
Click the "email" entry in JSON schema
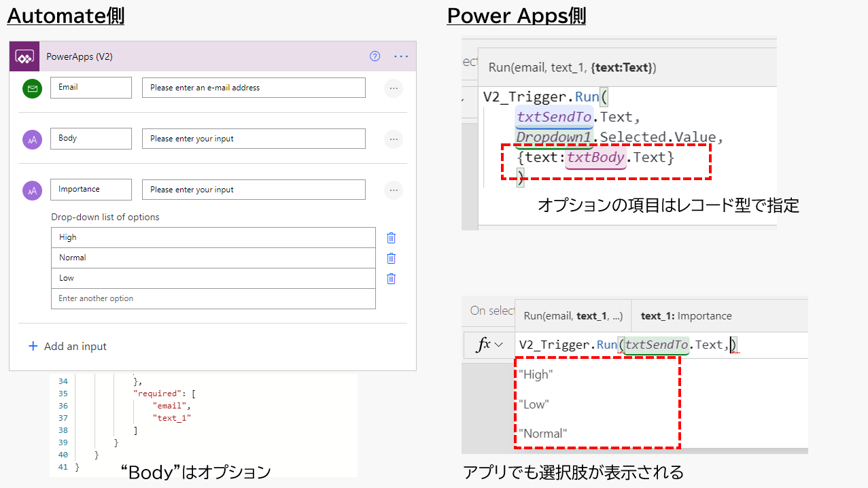(169, 406)
